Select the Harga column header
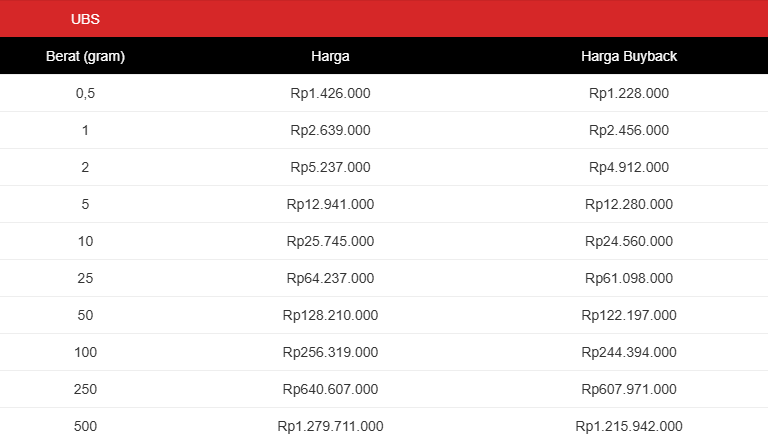The width and height of the screenshot is (769, 441). pos(330,56)
